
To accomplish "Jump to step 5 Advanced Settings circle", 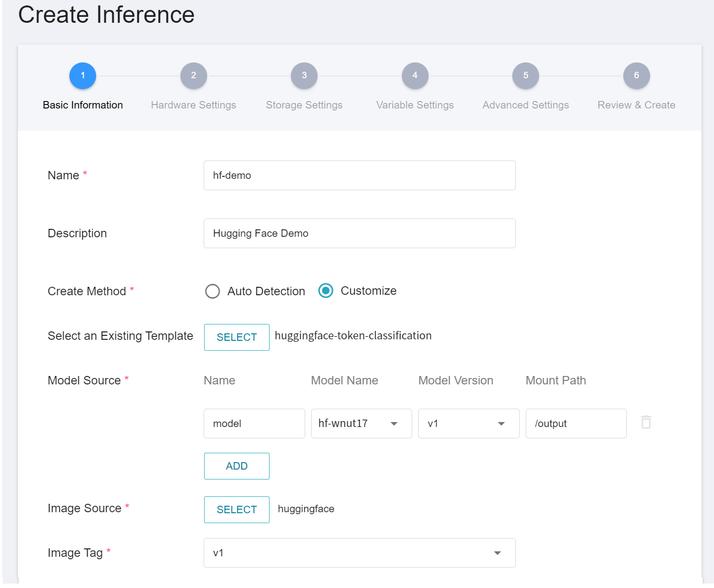I will click(526, 76).
